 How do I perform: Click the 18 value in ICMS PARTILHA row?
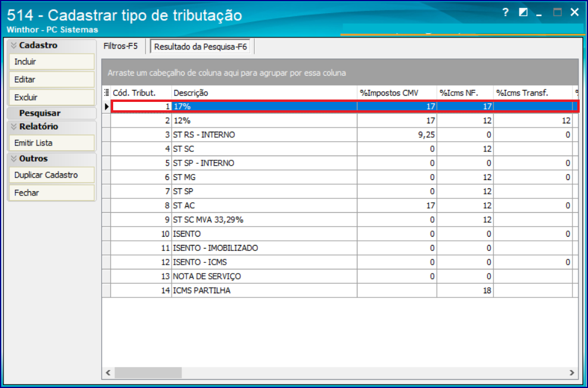coord(487,291)
